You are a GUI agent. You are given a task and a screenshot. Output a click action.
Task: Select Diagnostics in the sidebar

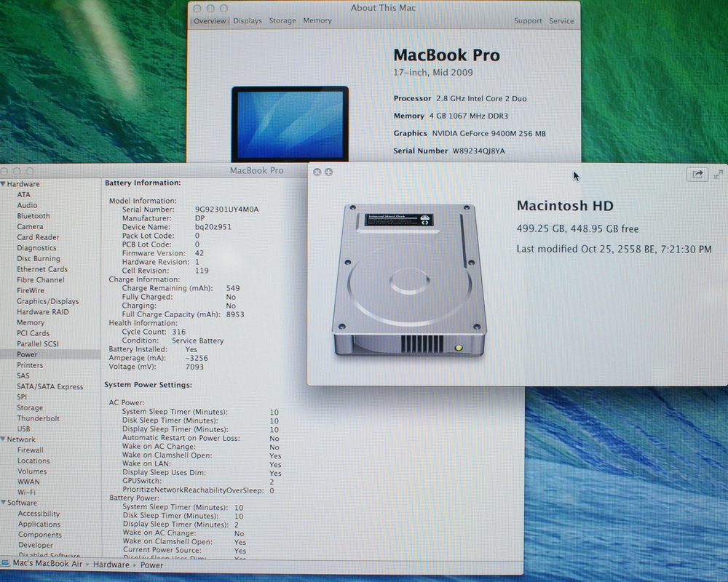point(36,248)
